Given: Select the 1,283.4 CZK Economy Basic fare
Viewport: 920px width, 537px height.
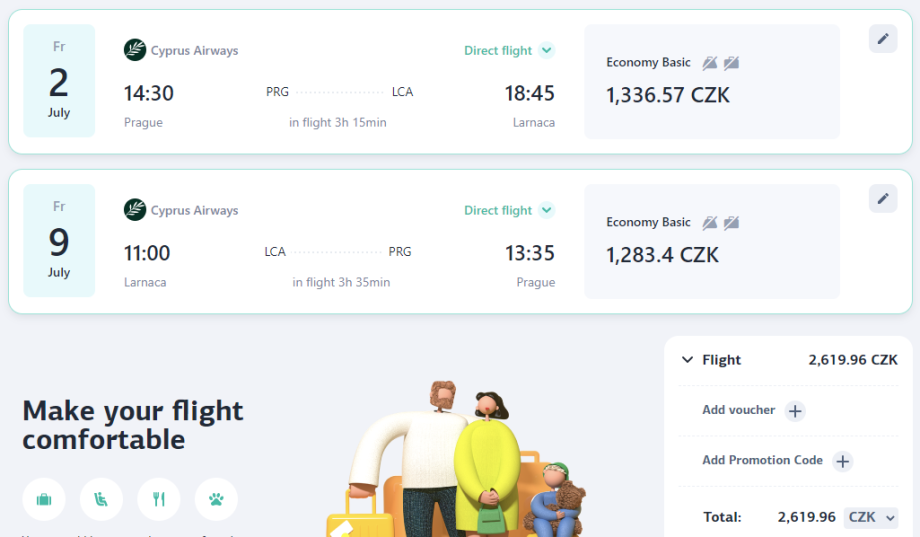Looking at the screenshot, I should (711, 241).
